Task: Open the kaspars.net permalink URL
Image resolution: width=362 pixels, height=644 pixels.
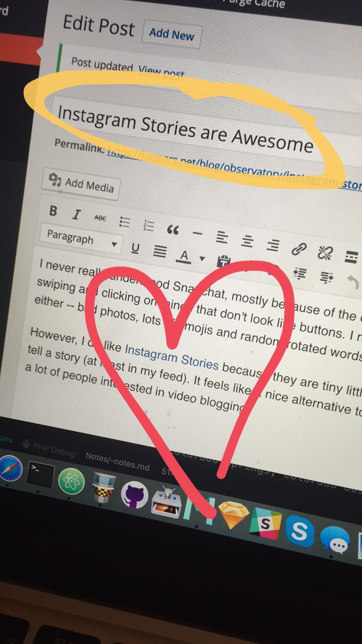Action: tap(234, 168)
